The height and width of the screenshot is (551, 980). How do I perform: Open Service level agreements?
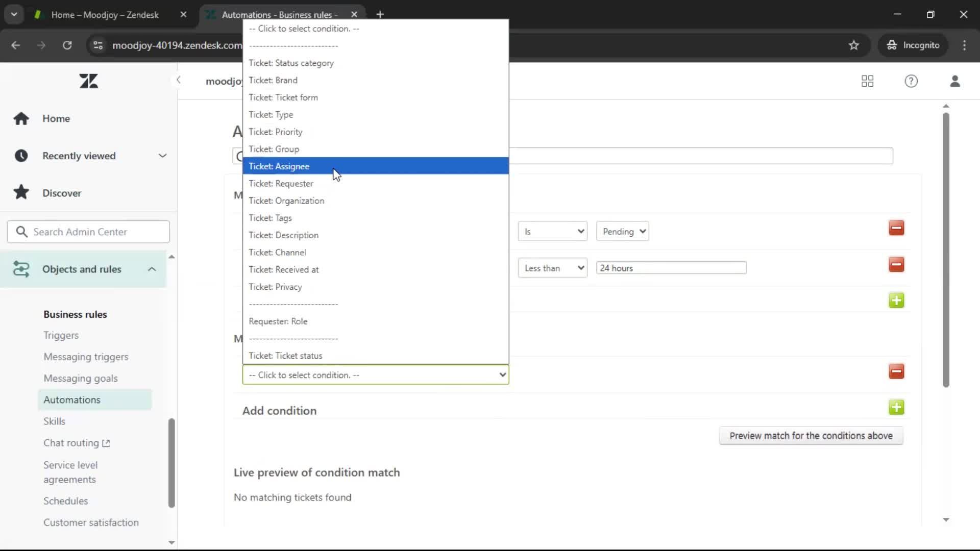70,472
